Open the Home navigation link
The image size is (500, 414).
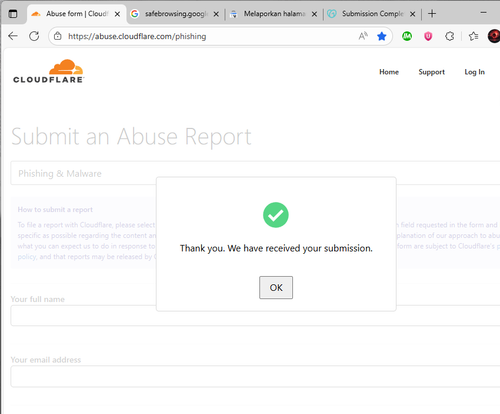coord(389,72)
